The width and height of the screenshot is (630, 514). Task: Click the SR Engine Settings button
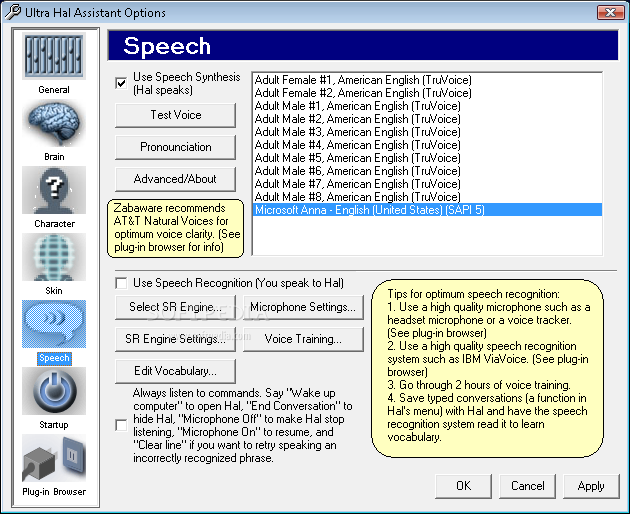pos(176,339)
